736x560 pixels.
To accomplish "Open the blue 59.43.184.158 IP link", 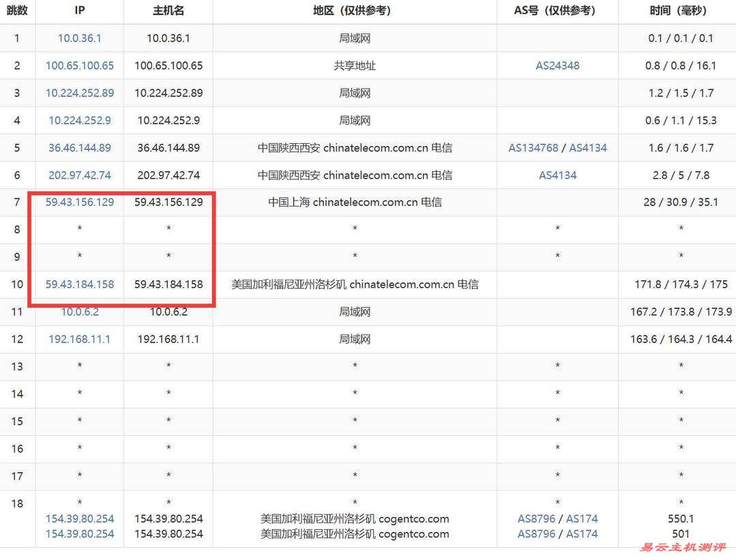I will click(x=79, y=284).
